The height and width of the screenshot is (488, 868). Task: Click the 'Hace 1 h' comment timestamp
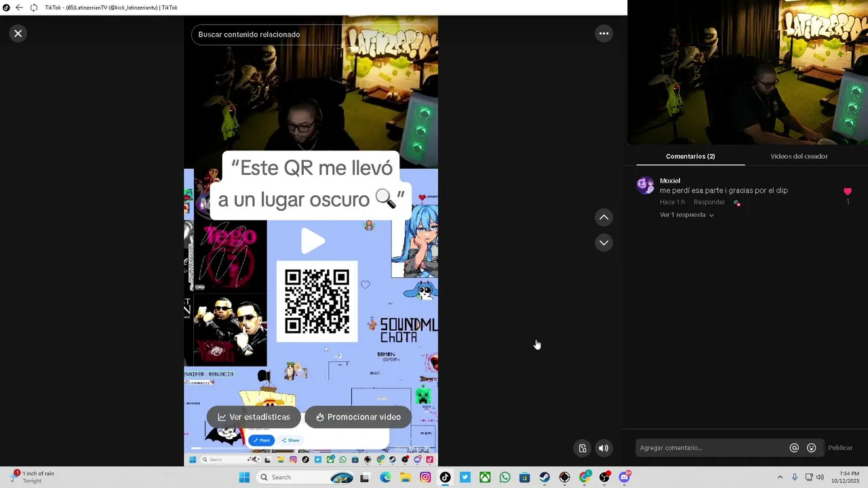click(x=672, y=202)
